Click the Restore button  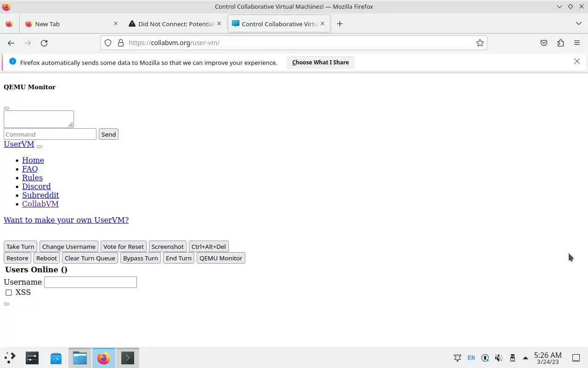[17, 258]
